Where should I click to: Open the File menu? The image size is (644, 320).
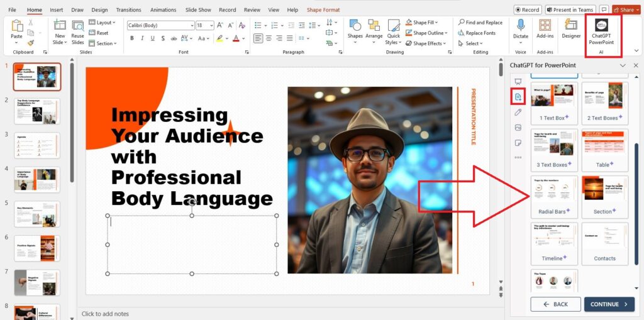13,10
